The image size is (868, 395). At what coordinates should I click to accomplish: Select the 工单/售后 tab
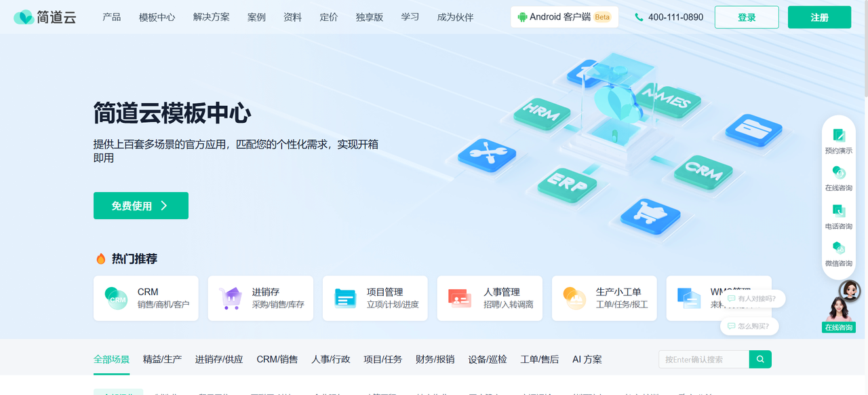(540, 359)
